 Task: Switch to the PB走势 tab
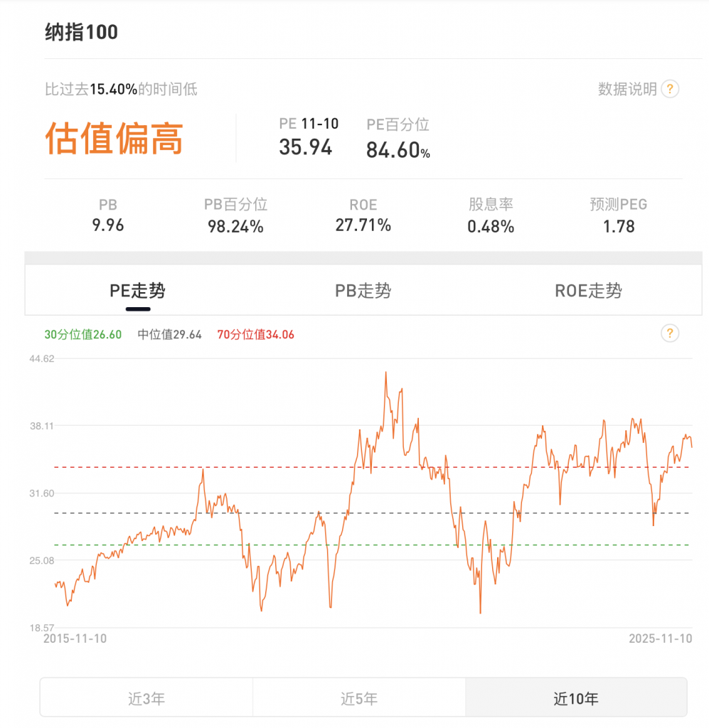363,290
